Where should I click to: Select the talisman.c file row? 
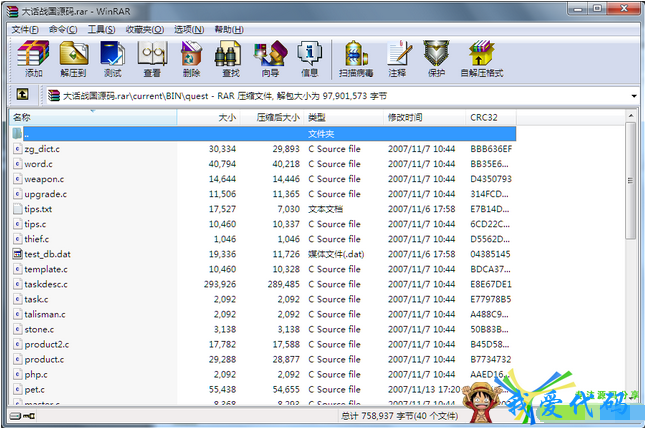pyautogui.click(x=263, y=314)
